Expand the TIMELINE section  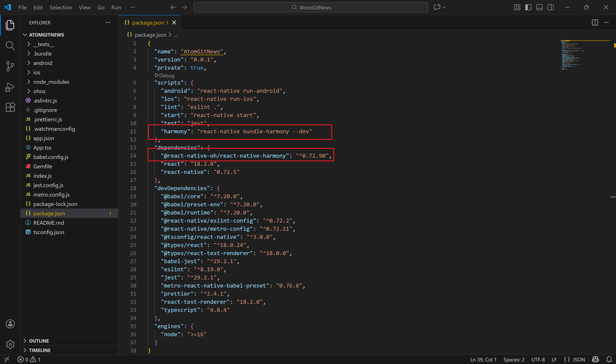(40, 350)
